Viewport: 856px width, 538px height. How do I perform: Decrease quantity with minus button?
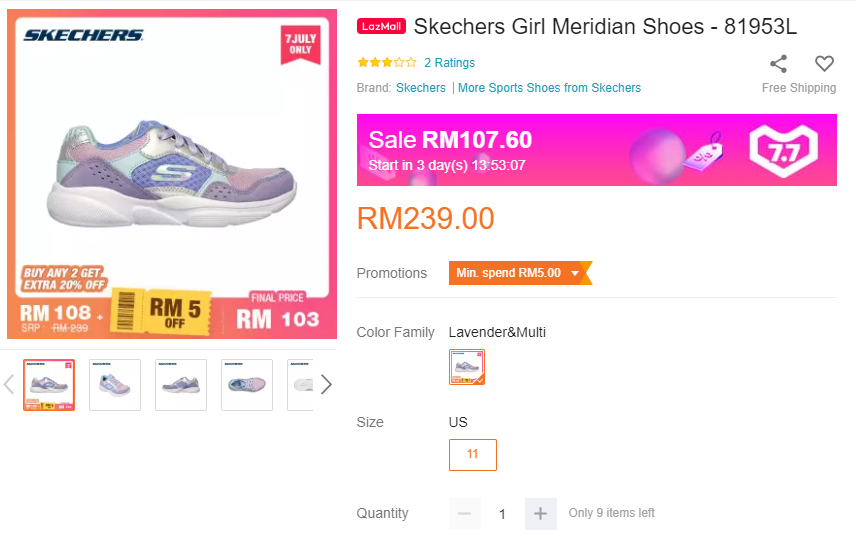coord(464,514)
